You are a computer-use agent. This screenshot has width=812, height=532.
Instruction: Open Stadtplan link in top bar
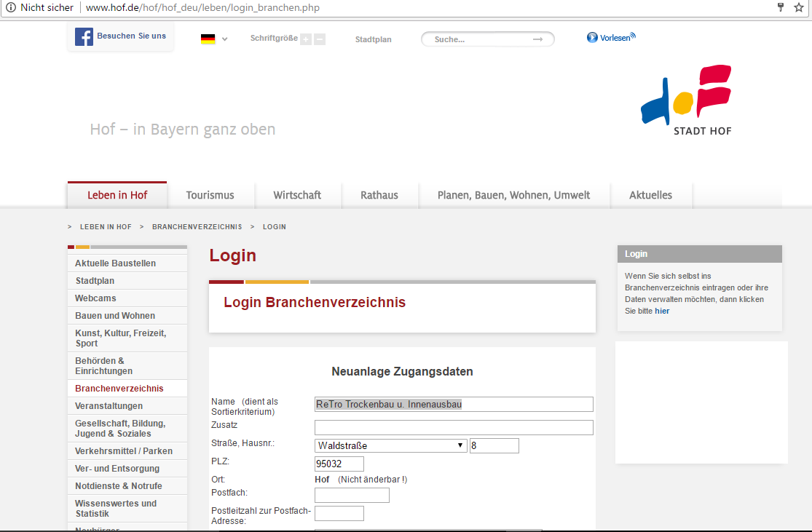point(374,39)
